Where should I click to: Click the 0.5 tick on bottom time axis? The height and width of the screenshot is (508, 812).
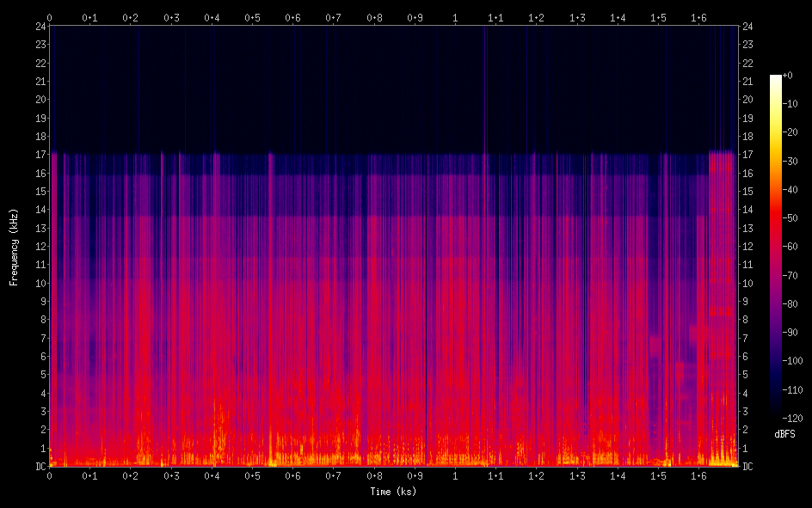tap(252, 475)
